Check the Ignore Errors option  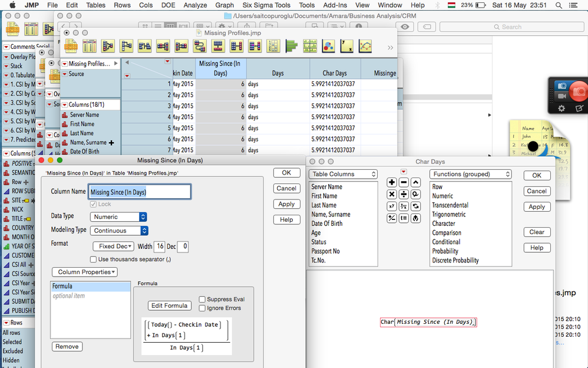[202, 308]
